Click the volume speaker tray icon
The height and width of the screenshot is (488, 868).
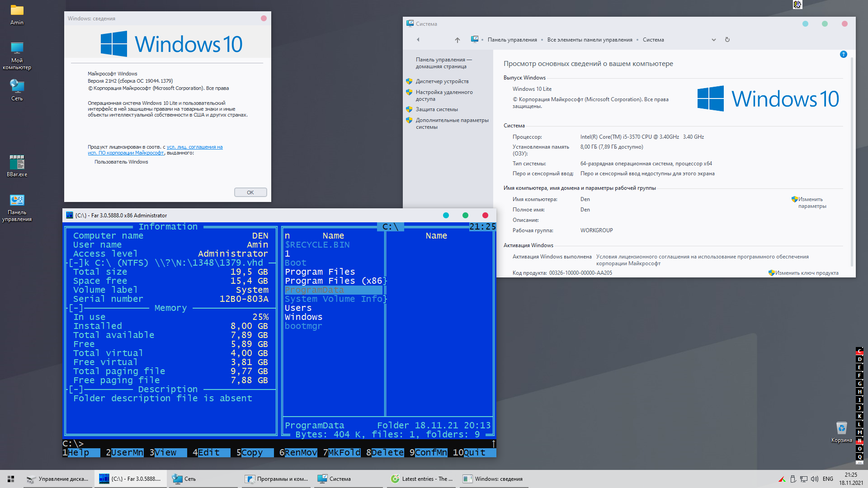click(814, 479)
